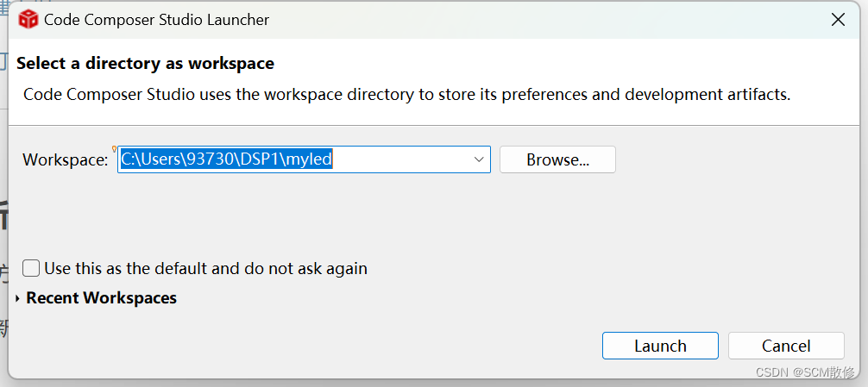Click the highlighted C:\Users\93730\DSP1\myled path text
Image resolution: width=868 pixels, height=387 pixels.
click(226, 159)
